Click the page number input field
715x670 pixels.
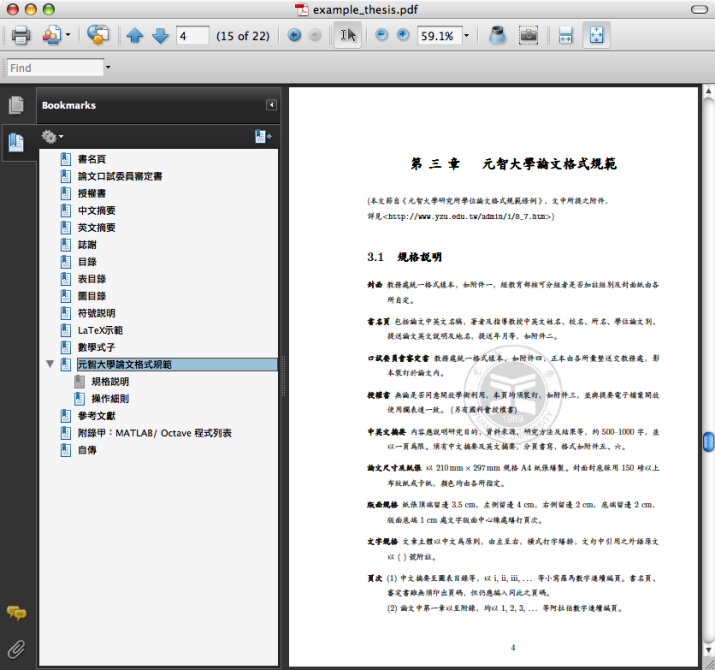191,36
